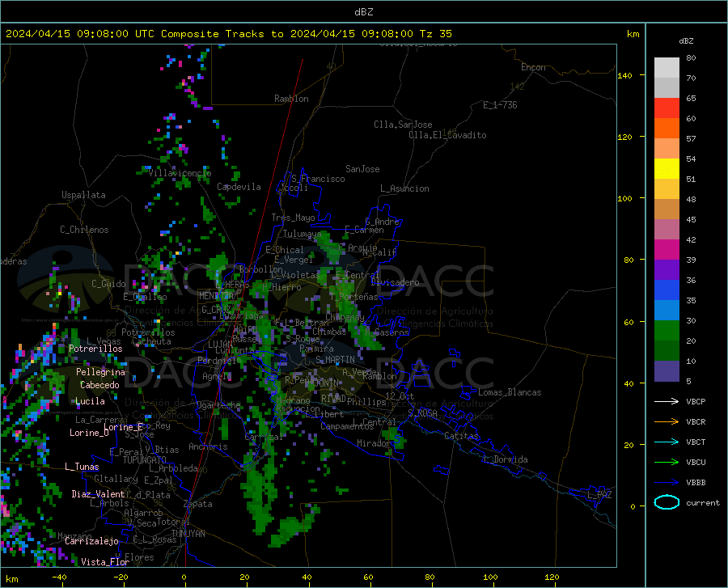This screenshot has height=588, width=728.
Task: Click the Clla.El_Cavadito label
Action: (447, 135)
